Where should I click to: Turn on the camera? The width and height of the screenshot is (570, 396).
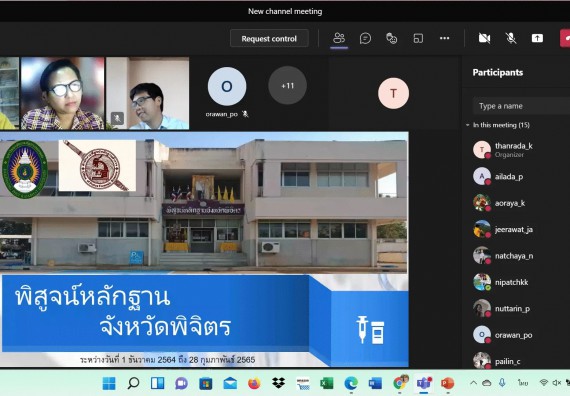point(484,38)
